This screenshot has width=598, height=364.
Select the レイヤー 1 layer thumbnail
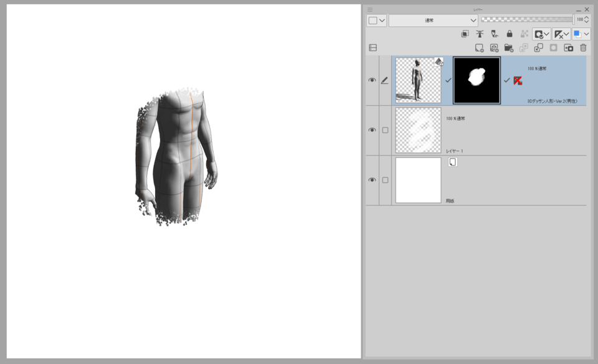418,130
